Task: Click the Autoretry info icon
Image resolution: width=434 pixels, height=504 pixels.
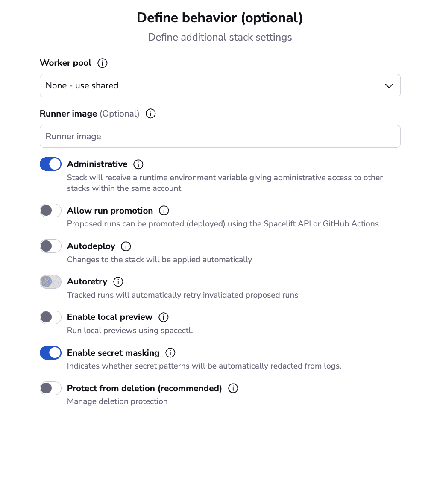Action: pyautogui.click(x=118, y=281)
